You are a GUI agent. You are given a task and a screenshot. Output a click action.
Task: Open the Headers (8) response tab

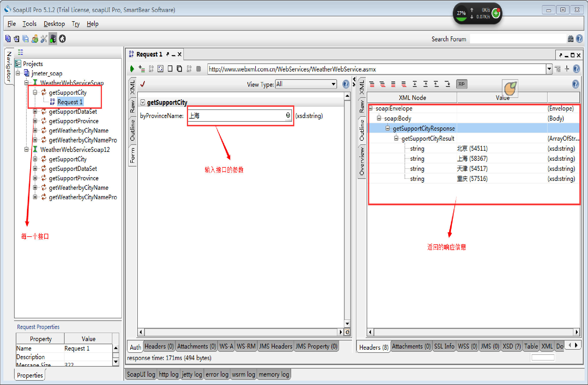pos(374,347)
